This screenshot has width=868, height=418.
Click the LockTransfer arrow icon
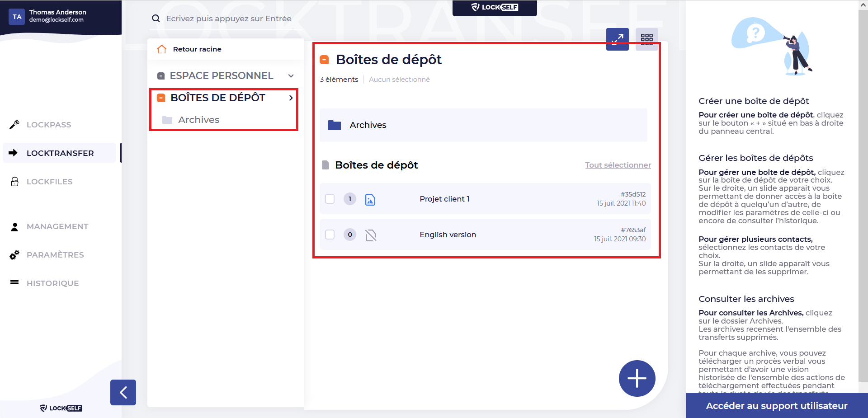[x=13, y=153]
